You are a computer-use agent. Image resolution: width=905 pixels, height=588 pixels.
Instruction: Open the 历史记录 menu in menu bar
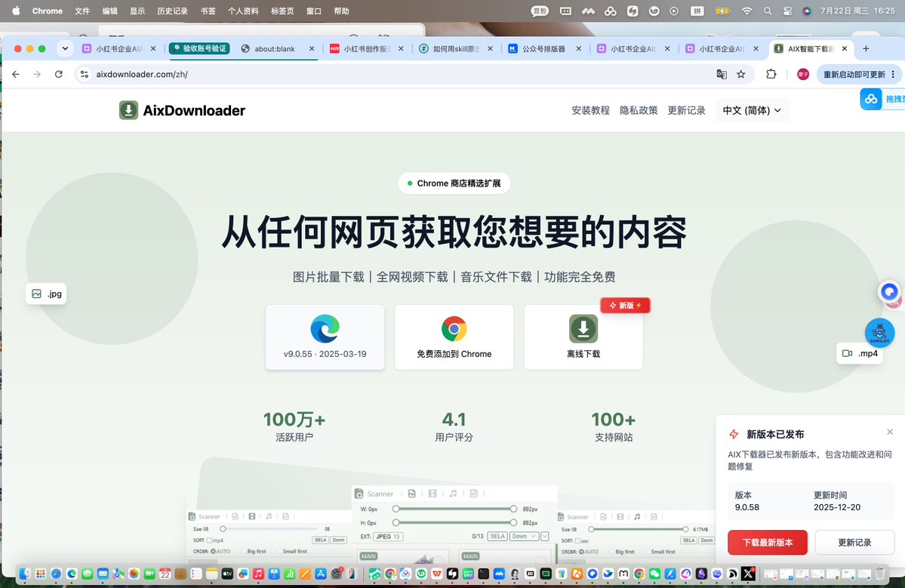pos(173,11)
